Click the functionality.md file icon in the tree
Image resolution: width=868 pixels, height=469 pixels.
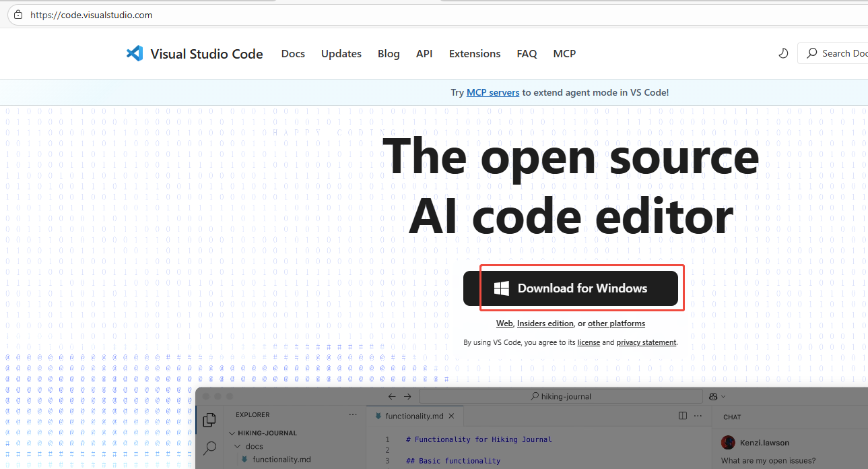coord(244,460)
